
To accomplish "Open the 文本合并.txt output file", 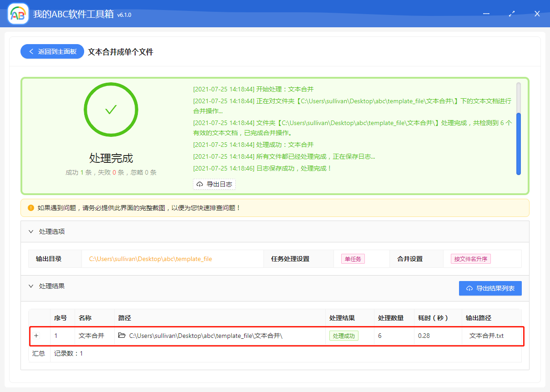I will (x=486, y=336).
